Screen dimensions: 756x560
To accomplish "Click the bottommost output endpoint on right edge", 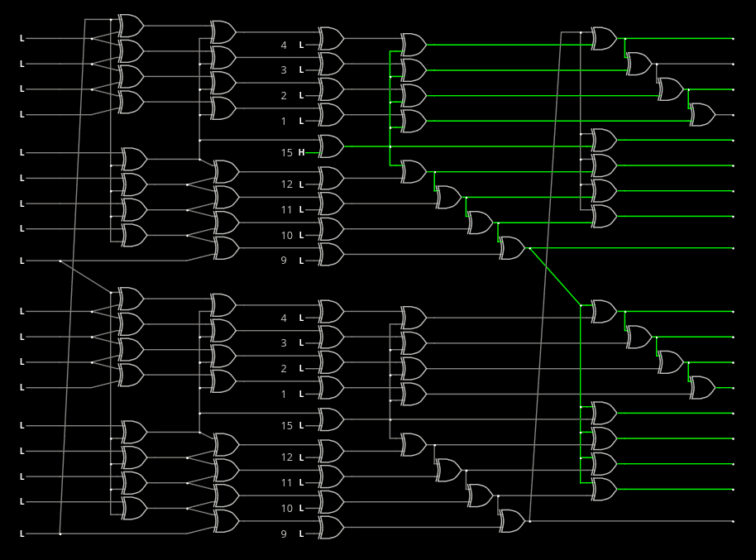I will pyautogui.click(x=734, y=521).
